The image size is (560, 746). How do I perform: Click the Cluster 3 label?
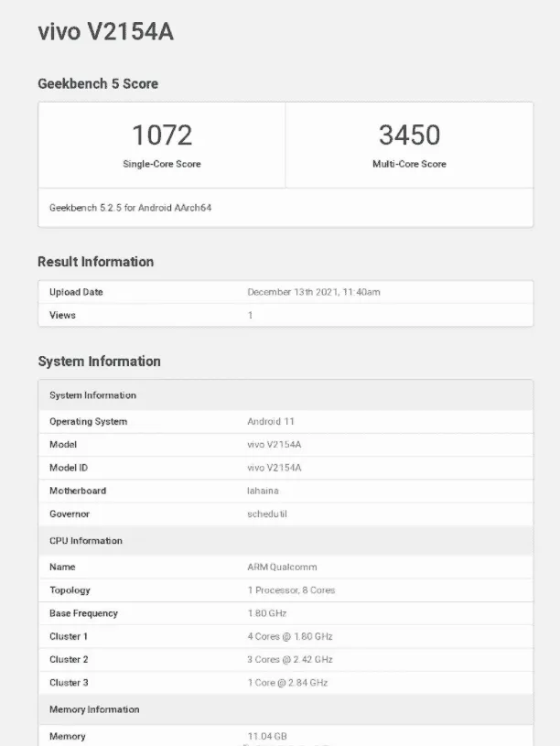(x=69, y=683)
